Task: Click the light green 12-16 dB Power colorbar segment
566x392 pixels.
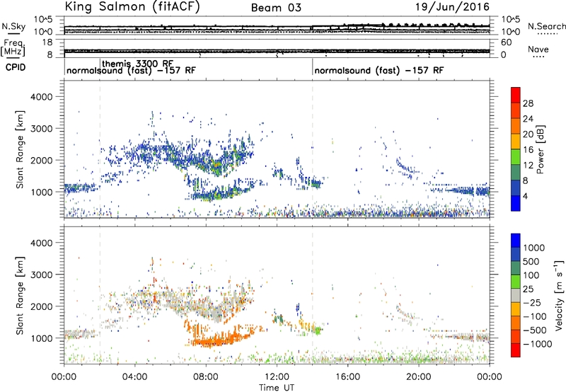Action: point(516,157)
